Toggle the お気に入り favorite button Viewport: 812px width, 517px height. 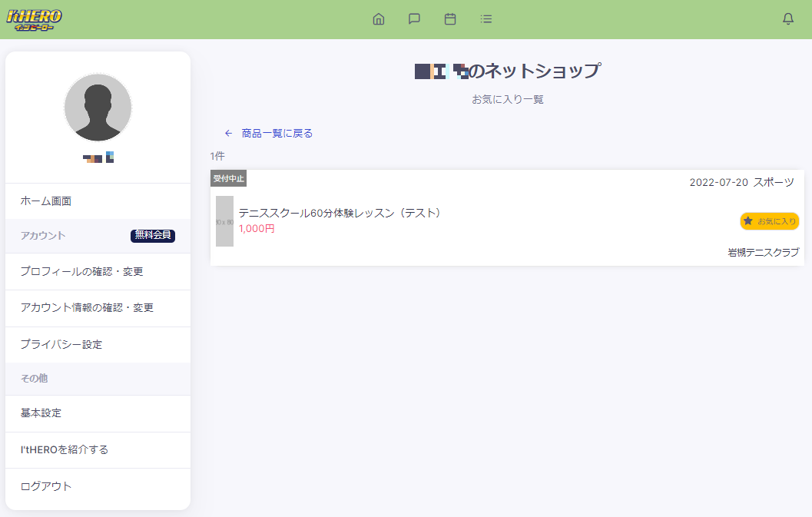[x=770, y=221]
